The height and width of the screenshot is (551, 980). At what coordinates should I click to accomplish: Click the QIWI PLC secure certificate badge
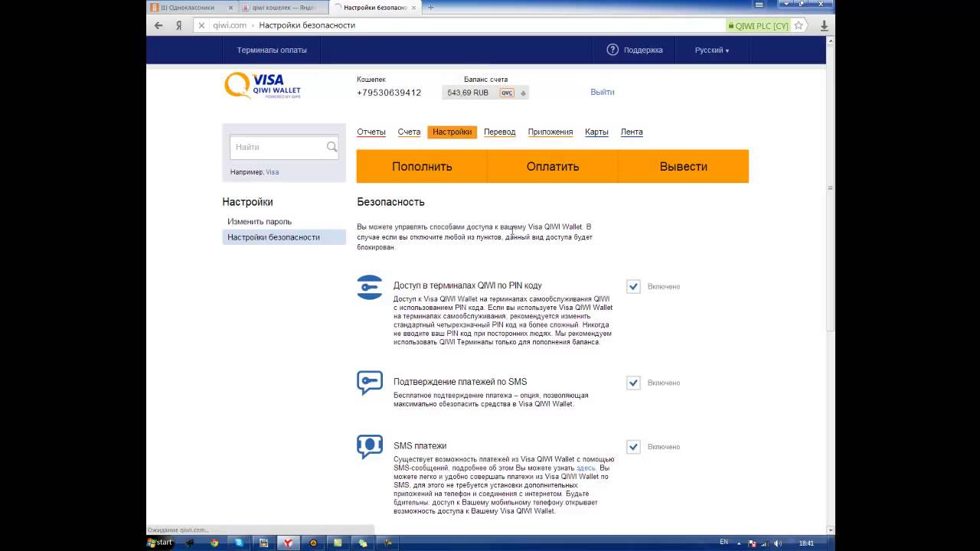pos(758,25)
